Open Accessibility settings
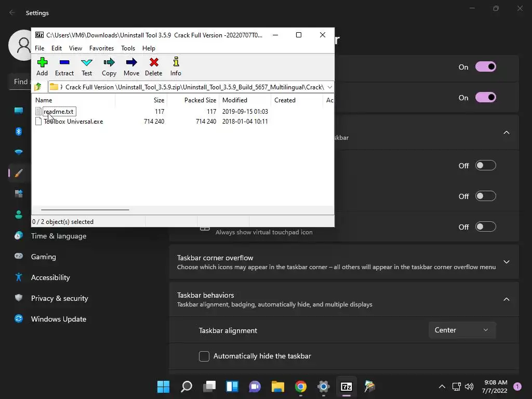The width and height of the screenshot is (532, 399). click(x=50, y=277)
